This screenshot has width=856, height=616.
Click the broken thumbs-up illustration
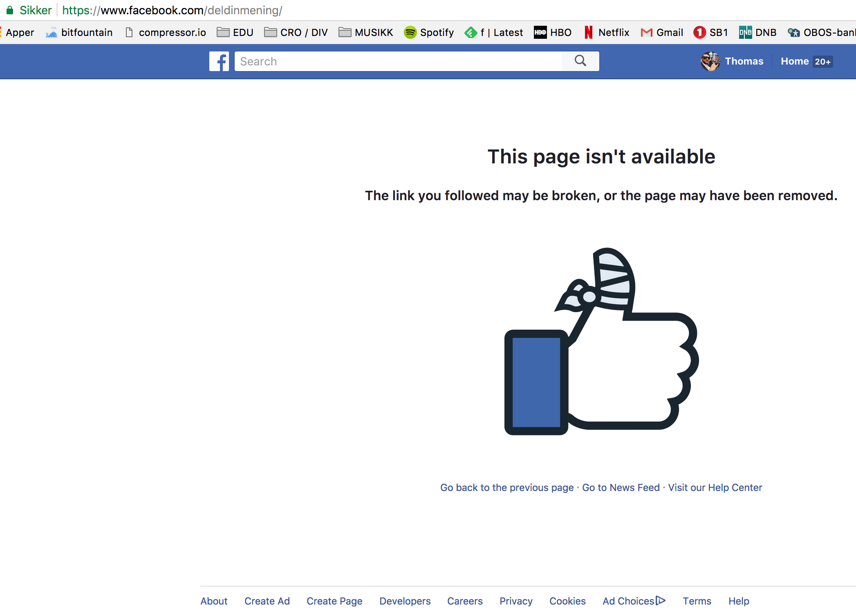601,342
